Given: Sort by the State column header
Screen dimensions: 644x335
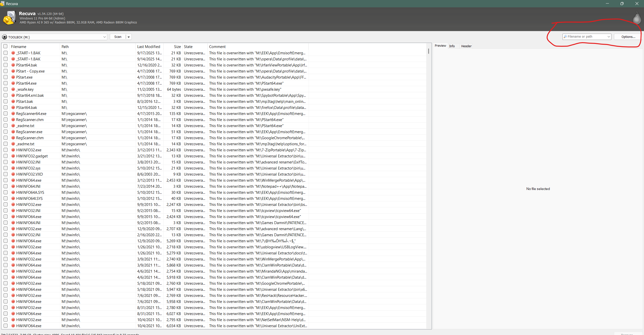Looking at the screenshot, I should click(x=195, y=47).
